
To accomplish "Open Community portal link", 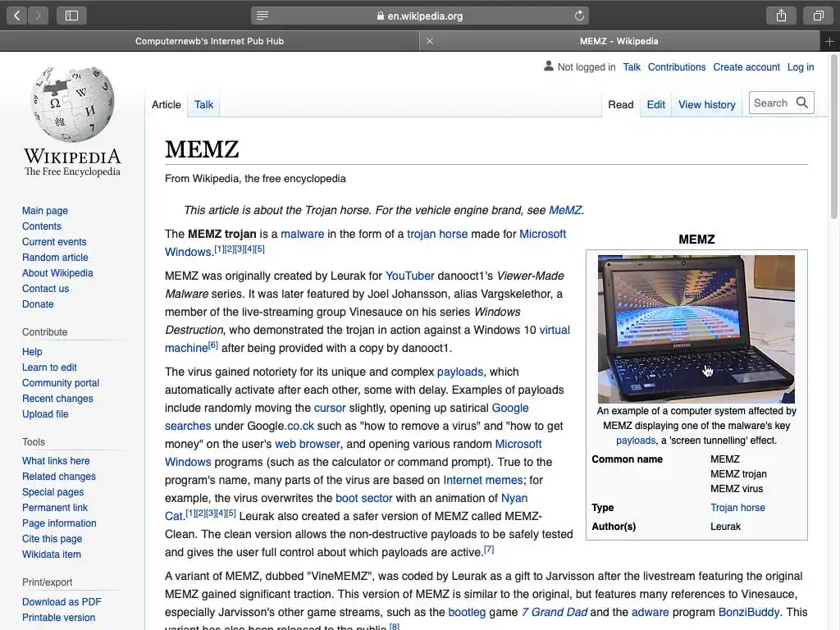I will coord(61,382).
